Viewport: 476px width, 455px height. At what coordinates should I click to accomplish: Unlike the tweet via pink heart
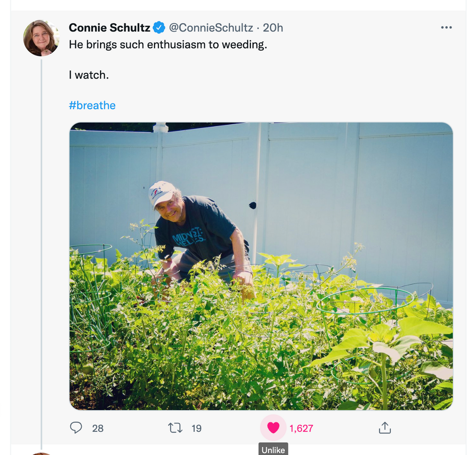(x=273, y=428)
